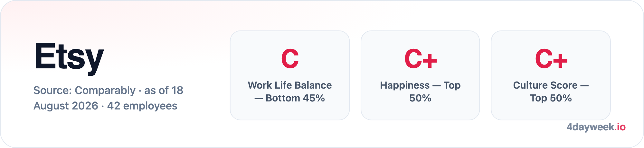Click the '42 employees' text

pos(142,106)
